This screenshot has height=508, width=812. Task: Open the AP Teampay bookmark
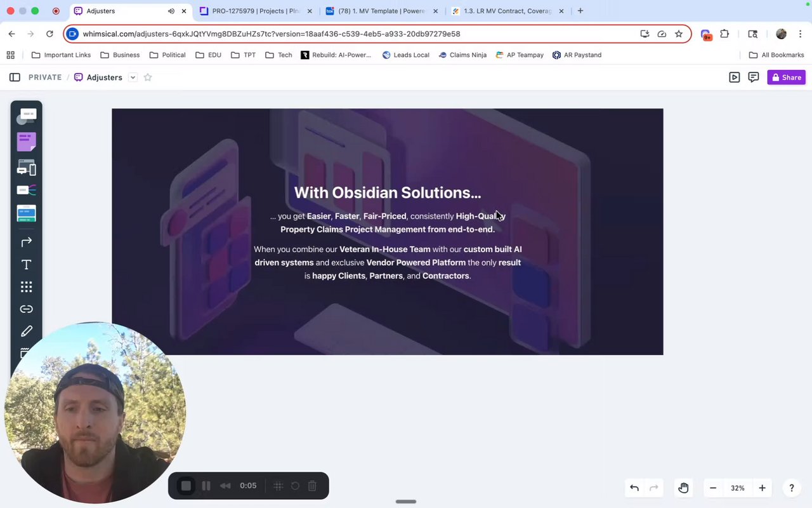520,55
